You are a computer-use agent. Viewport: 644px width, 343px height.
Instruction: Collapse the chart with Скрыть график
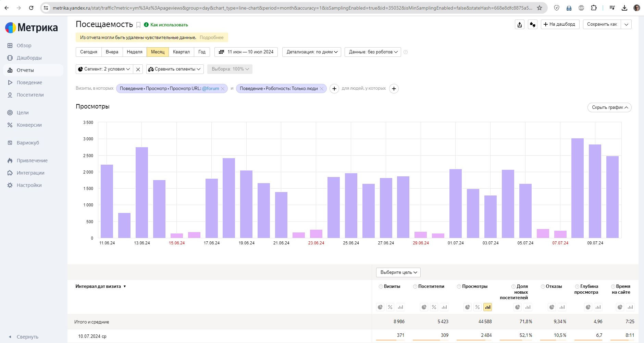tap(609, 107)
